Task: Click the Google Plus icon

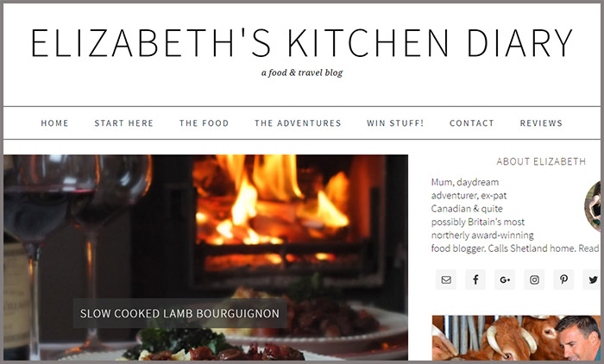Action: [x=505, y=279]
